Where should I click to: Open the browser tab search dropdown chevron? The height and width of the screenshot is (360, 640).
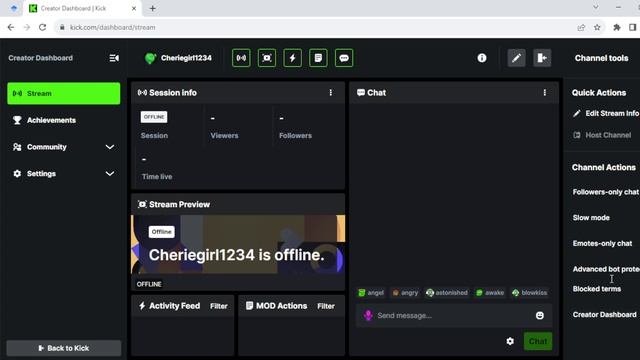pos(596,7)
